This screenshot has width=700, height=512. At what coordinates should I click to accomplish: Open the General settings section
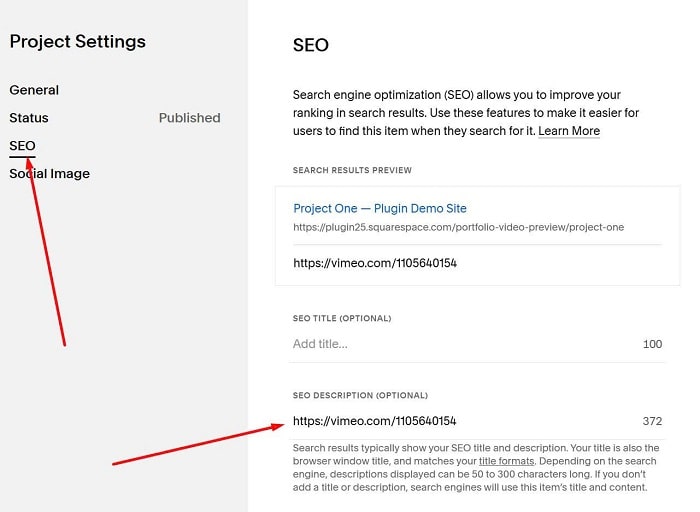click(x=34, y=90)
